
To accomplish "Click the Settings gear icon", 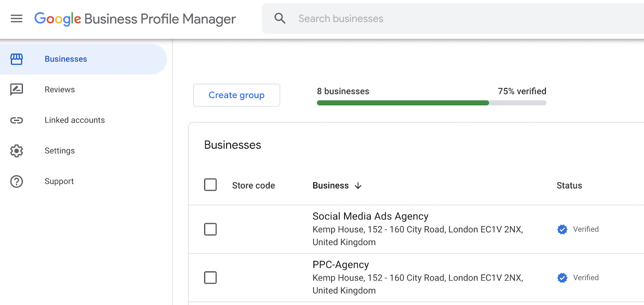I will click(x=17, y=151).
